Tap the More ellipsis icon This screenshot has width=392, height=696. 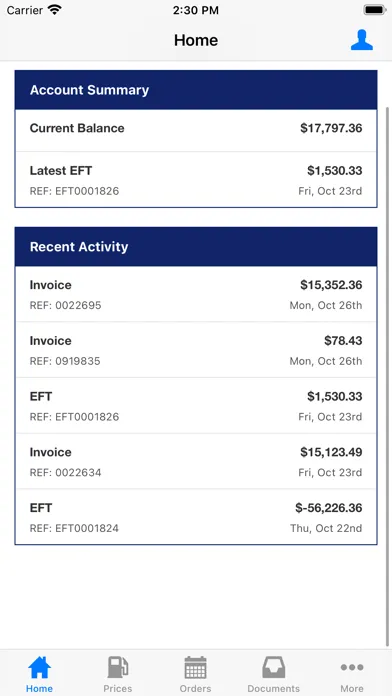coord(352,667)
